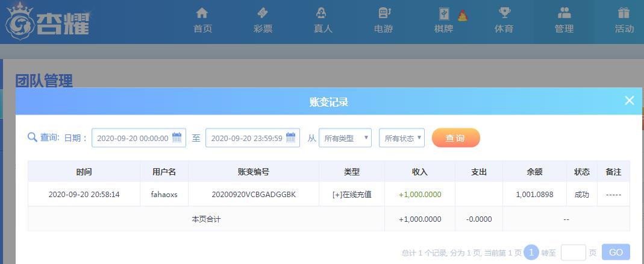Click the slot machine icon above 电游
The image size is (644, 264).
384,13
